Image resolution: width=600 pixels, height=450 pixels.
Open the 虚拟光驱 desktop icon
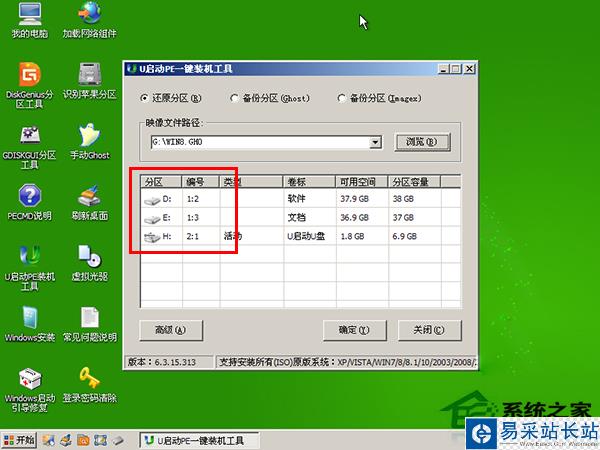(x=90, y=263)
